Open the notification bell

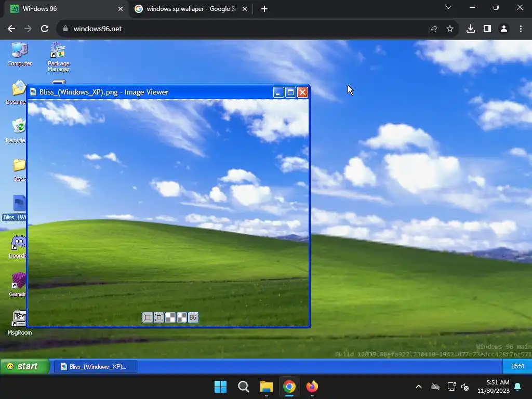coord(518,387)
